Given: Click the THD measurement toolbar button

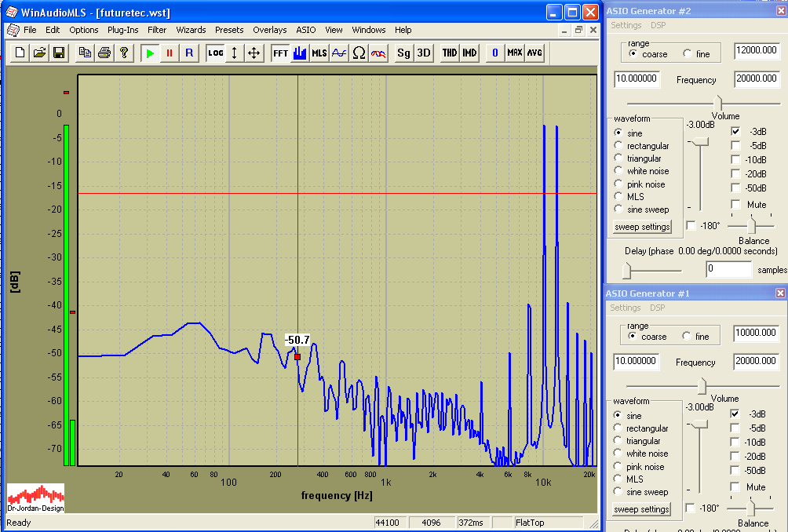Looking at the screenshot, I should click(449, 53).
